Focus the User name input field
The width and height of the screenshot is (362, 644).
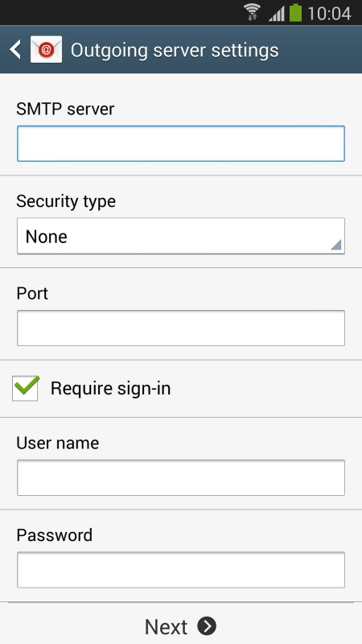[x=180, y=477]
